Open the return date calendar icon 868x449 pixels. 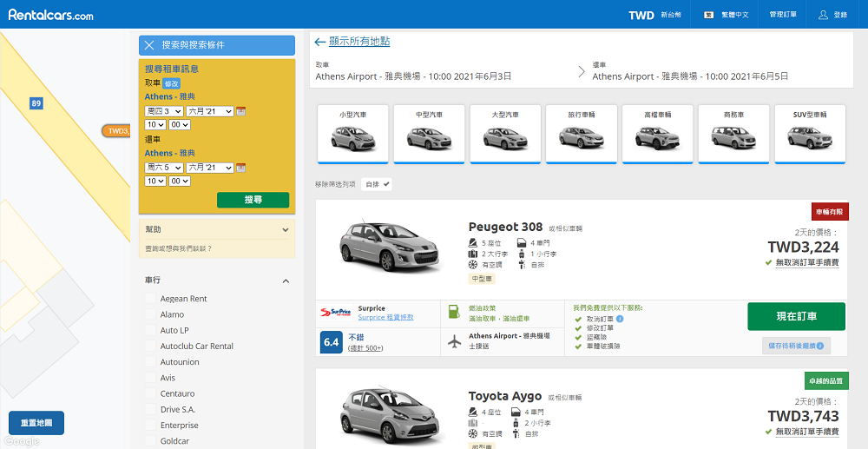(240, 168)
